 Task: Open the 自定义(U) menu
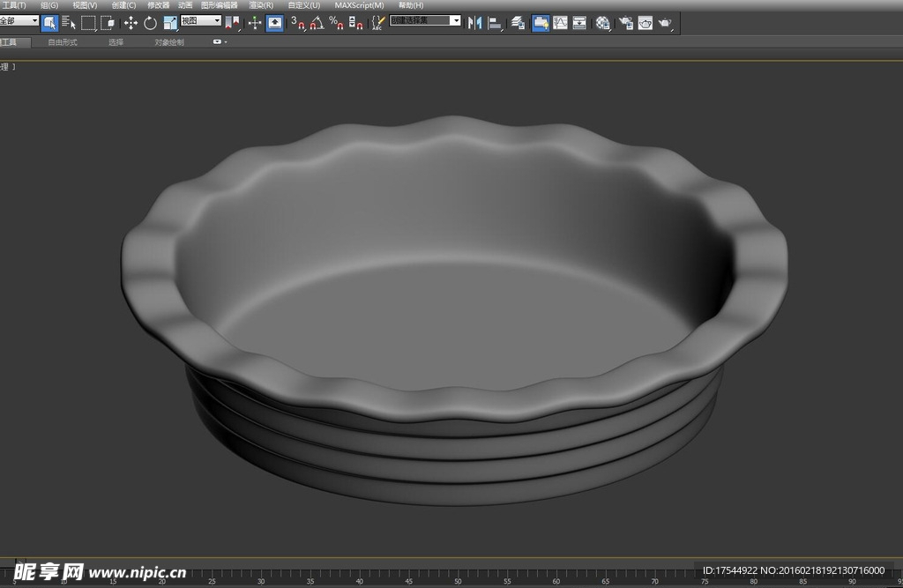tap(303, 5)
